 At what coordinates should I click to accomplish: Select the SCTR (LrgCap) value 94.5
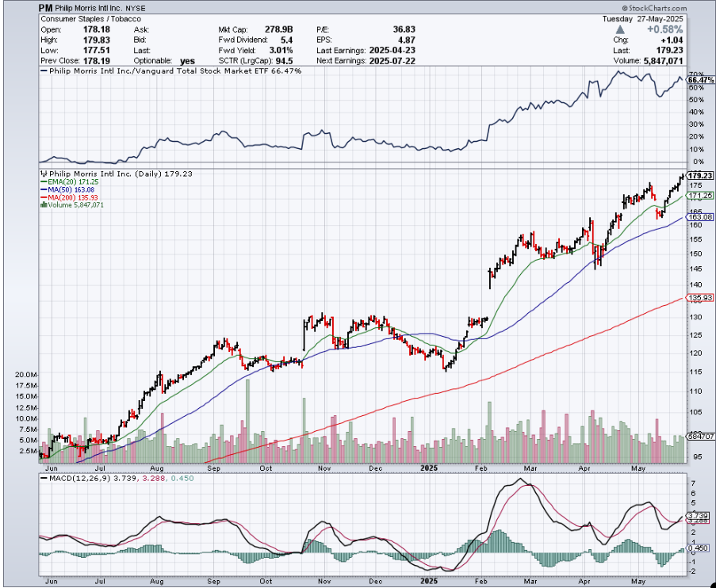tap(284, 61)
